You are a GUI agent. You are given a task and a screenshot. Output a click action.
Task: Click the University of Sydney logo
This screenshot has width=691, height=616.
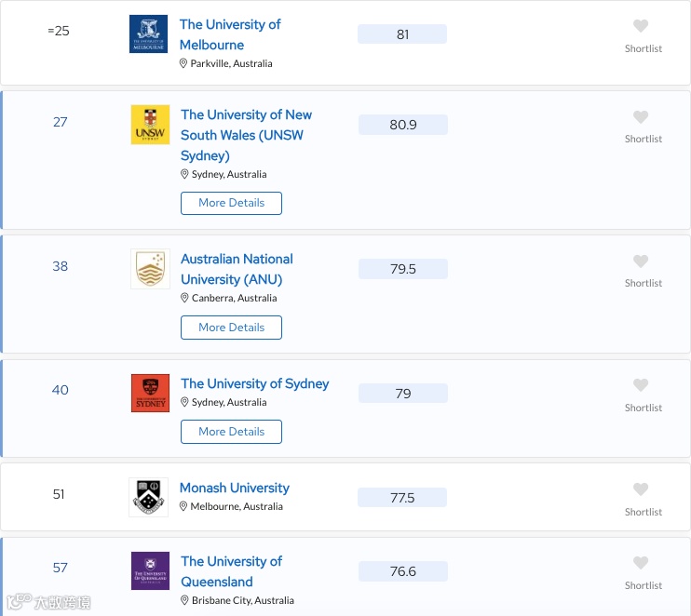point(150,393)
